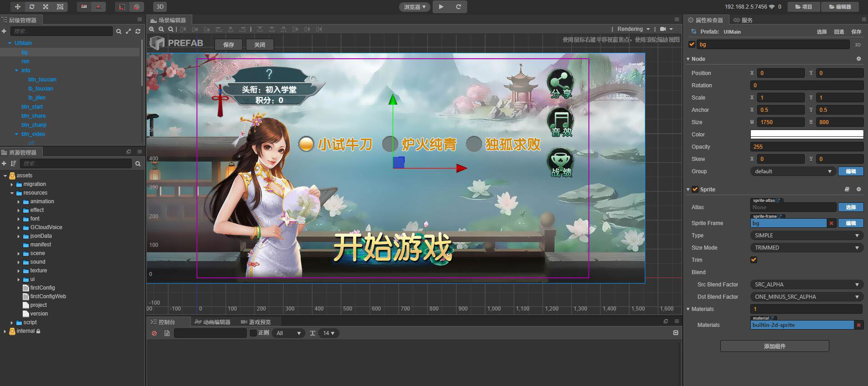Select the lb_touxian node
This screenshot has height=386, width=868.
click(40, 89)
